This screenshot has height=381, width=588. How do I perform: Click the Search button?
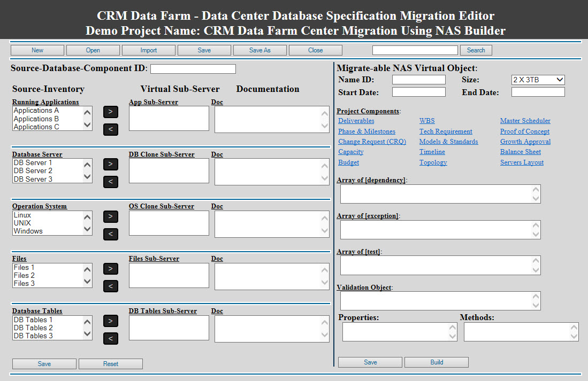[x=476, y=50]
